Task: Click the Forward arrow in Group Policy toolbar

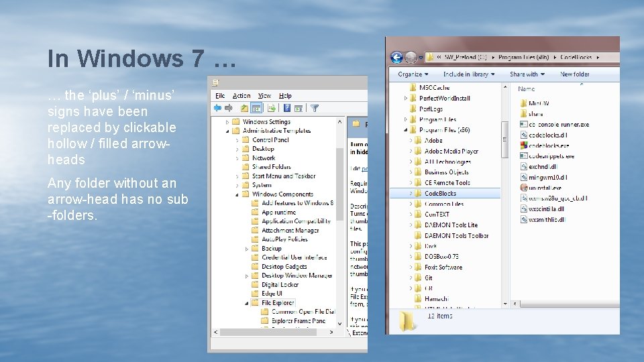Action: tap(229, 108)
